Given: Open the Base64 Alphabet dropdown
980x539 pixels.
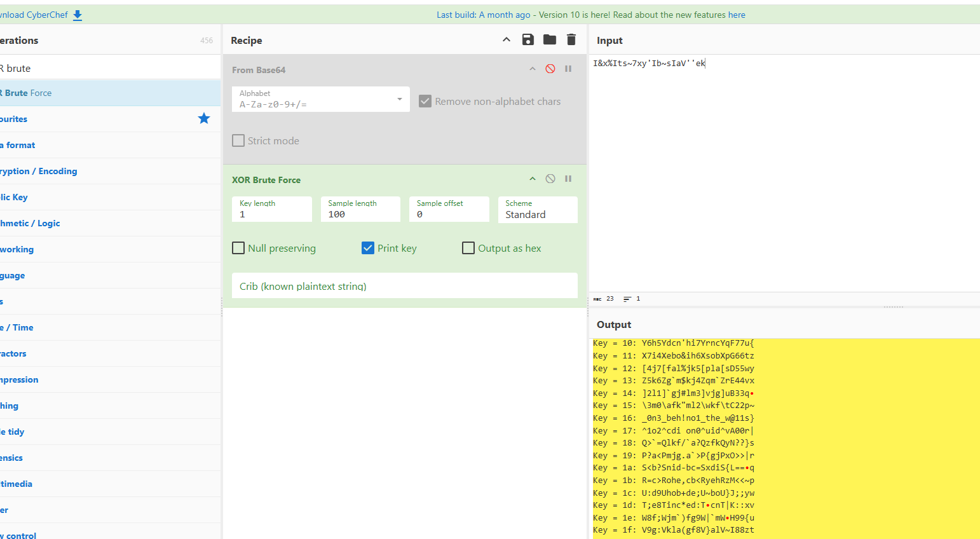Looking at the screenshot, I should pyautogui.click(x=321, y=99).
